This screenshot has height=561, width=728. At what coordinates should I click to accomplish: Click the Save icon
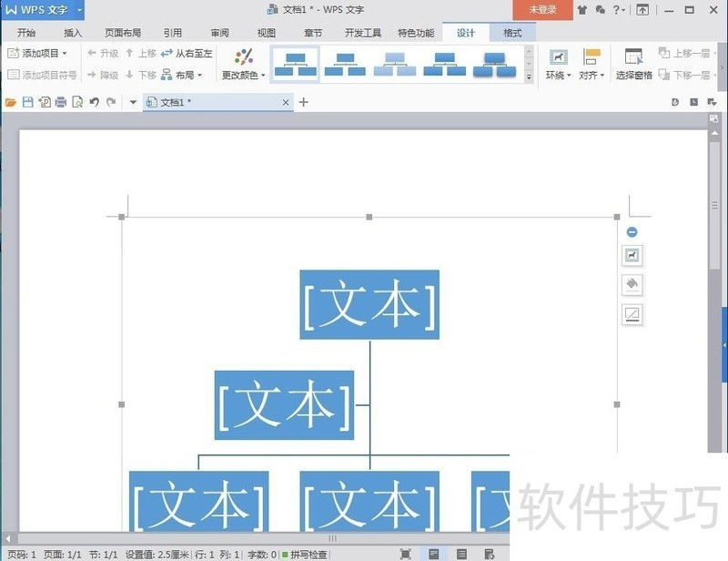[x=27, y=102]
